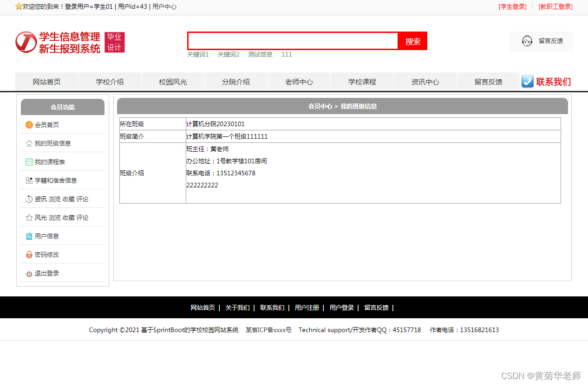This screenshot has height=385, width=588.
Task: Click the 用户中心 link in top bar
Action: 164,6
